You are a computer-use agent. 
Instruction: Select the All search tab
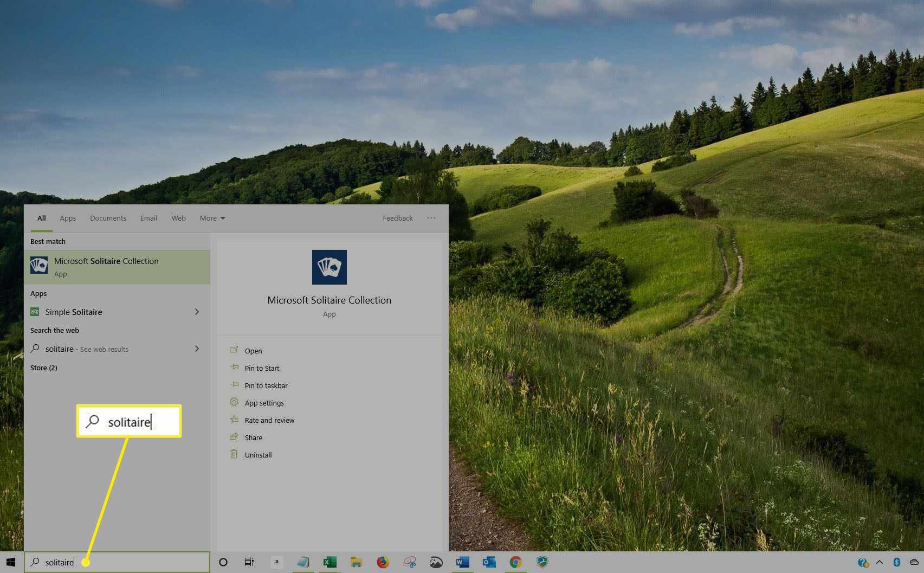(x=41, y=218)
